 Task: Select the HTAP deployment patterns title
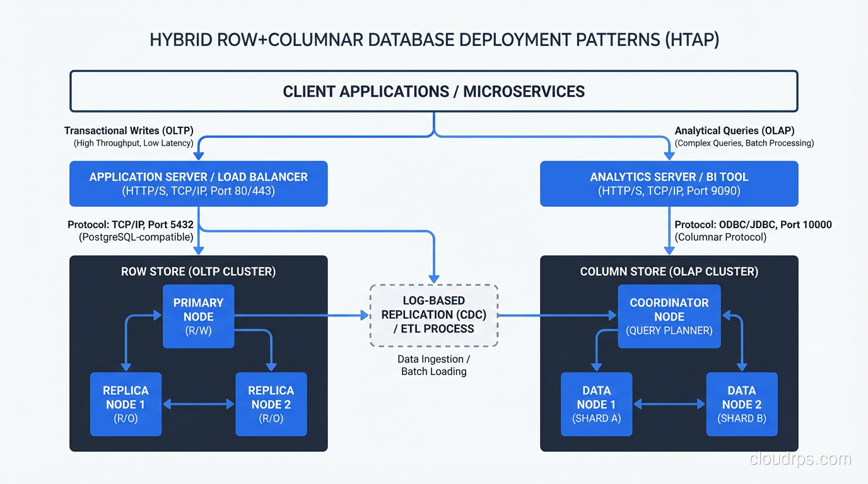pos(434,39)
